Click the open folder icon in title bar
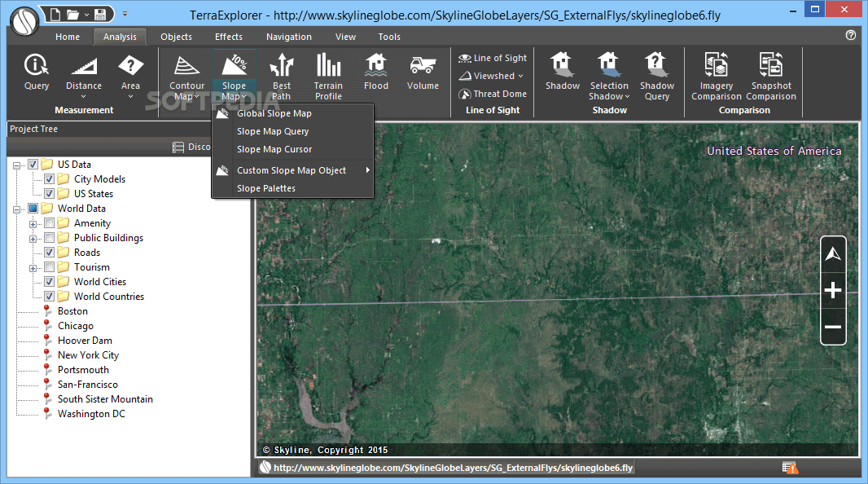This screenshot has width=868, height=484. 73,15
